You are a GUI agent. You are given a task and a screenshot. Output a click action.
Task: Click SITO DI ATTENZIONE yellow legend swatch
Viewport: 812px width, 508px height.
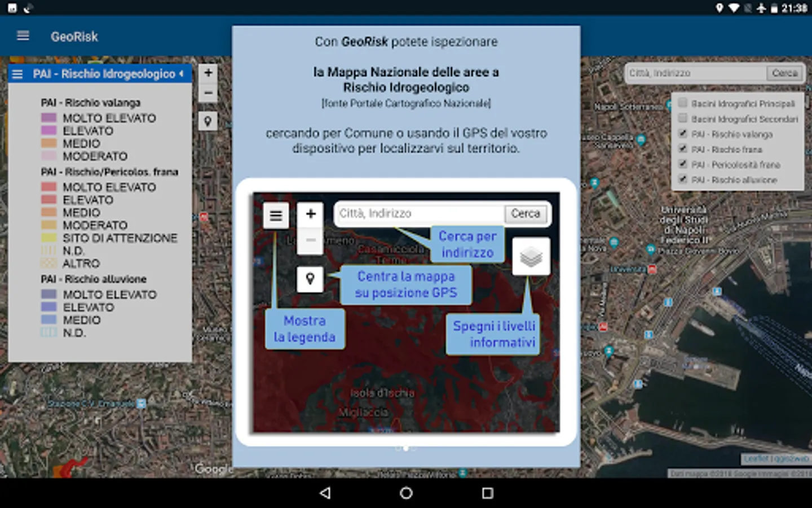pos(49,238)
